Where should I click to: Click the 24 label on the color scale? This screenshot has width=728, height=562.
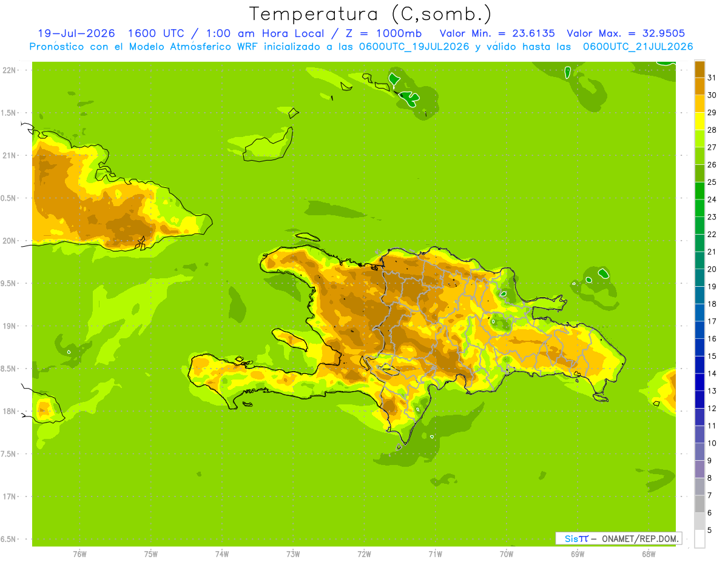pyautogui.click(x=712, y=199)
